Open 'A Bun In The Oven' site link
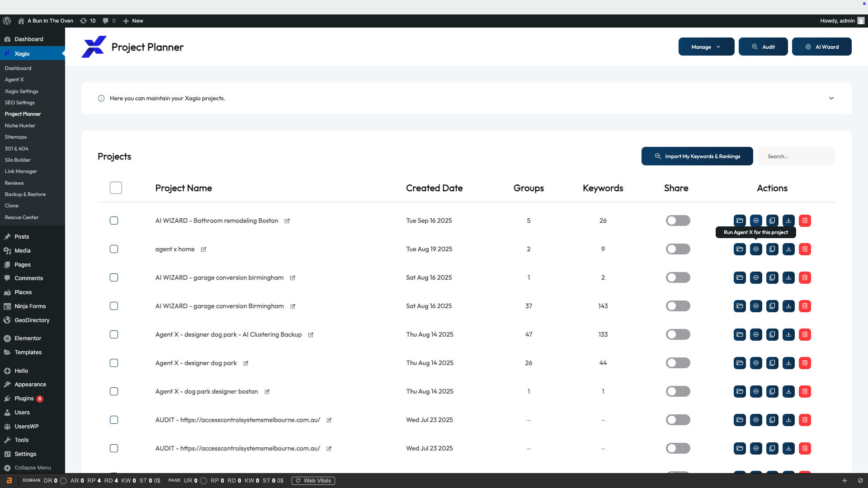This screenshot has width=868, height=488. coord(45,21)
